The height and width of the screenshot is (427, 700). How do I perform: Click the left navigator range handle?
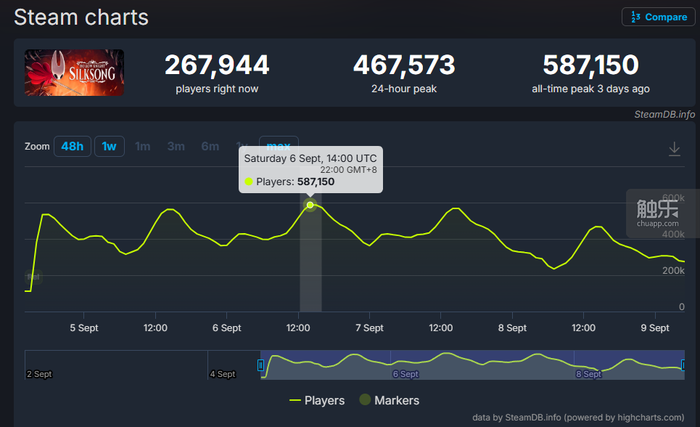coord(261,365)
